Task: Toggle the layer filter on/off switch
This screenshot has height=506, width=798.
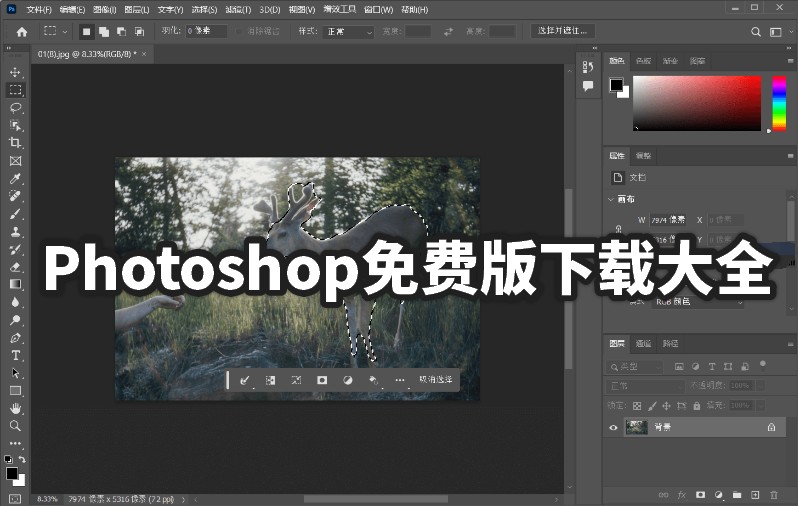Action: coord(762,364)
